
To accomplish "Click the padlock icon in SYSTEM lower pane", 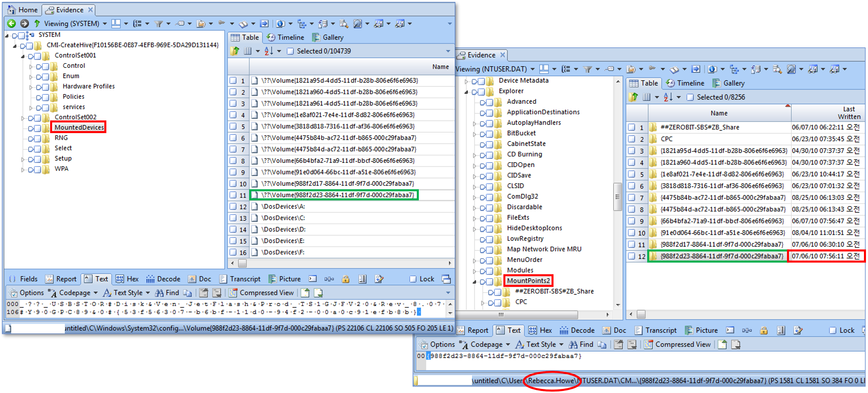I will tap(346, 279).
